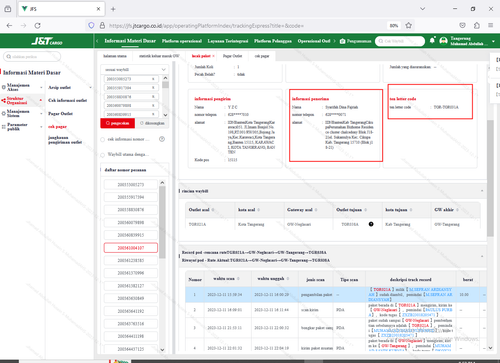Open Informasi Materi Dasar top menu
This screenshot has width=500, height=363.
click(x=130, y=41)
